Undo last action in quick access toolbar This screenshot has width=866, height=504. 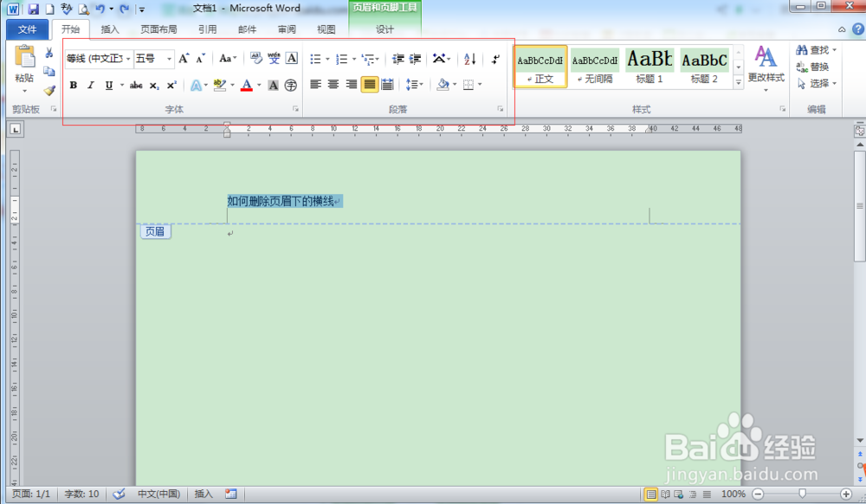coord(100,9)
